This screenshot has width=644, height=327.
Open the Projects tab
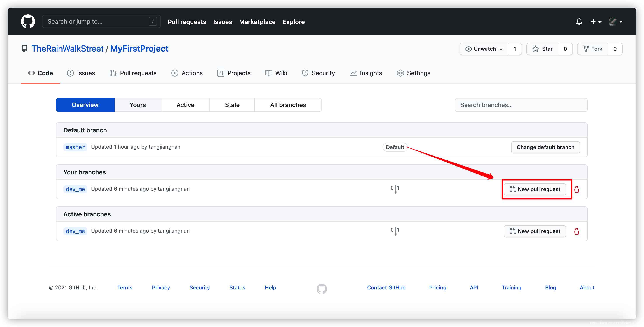[x=234, y=73]
